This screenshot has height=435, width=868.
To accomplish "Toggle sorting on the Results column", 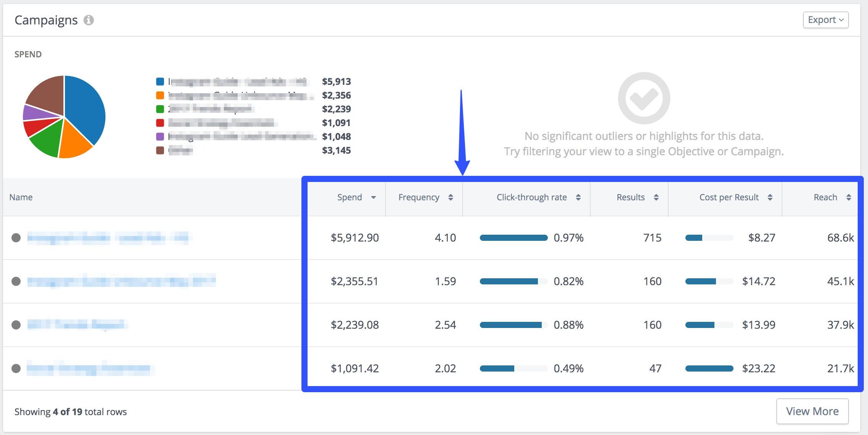I will click(656, 197).
